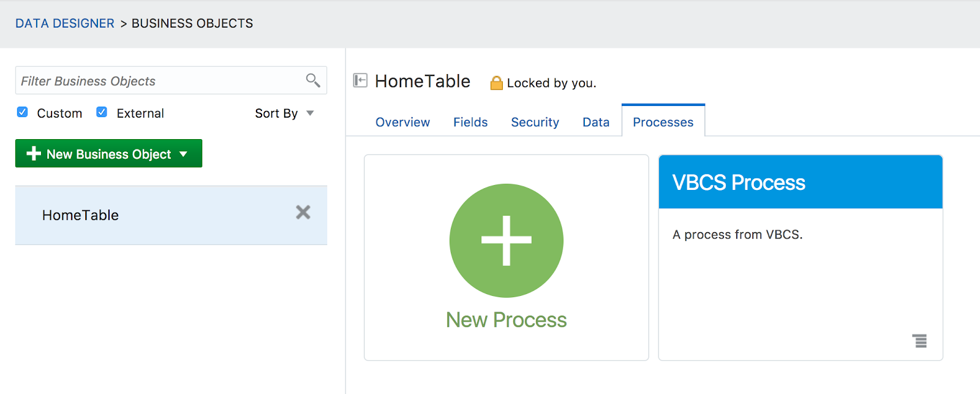This screenshot has height=394, width=980.
Task: Select HomeTable in the business objects list
Action: point(171,215)
